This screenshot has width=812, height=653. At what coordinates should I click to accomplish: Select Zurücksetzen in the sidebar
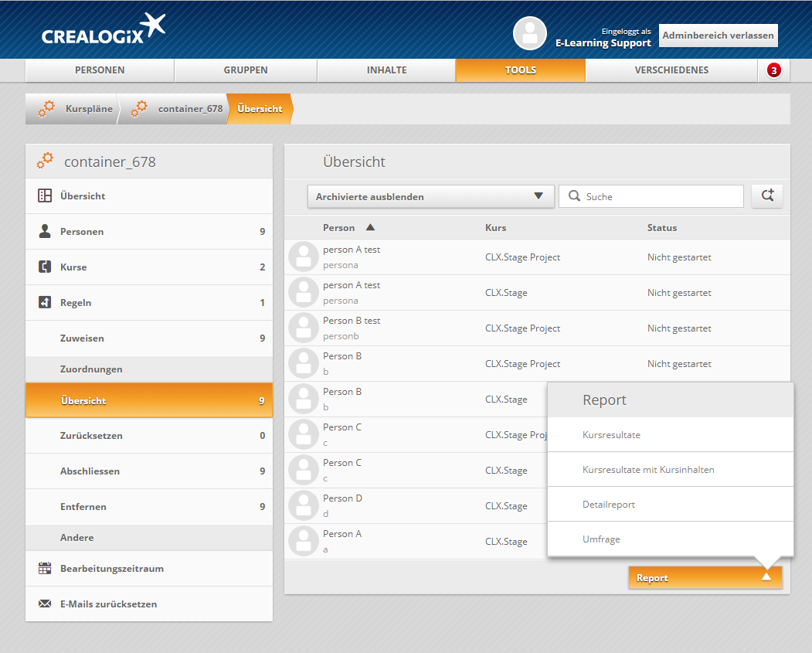tap(91, 436)
